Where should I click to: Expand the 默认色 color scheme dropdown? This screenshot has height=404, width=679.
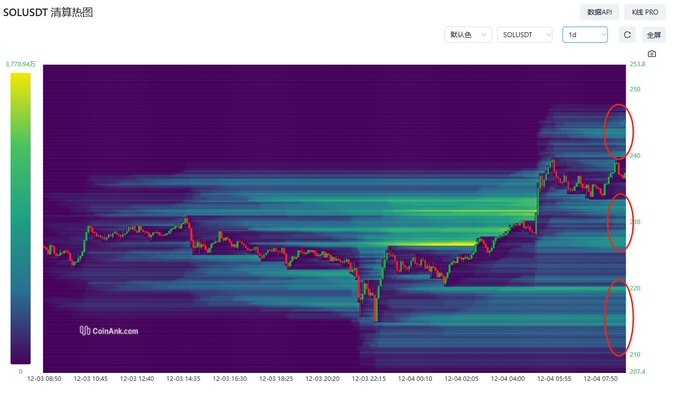468,35
